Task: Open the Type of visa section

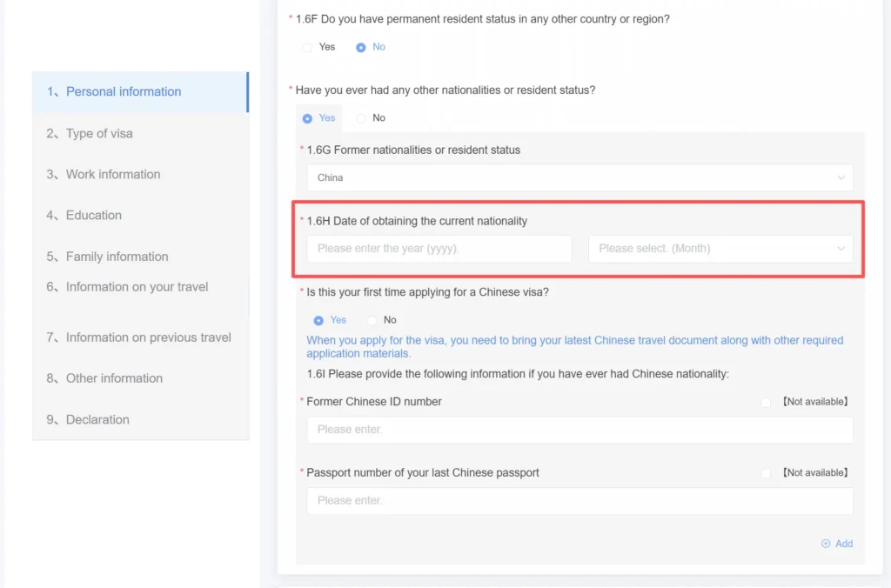Action: click(99, 133)
